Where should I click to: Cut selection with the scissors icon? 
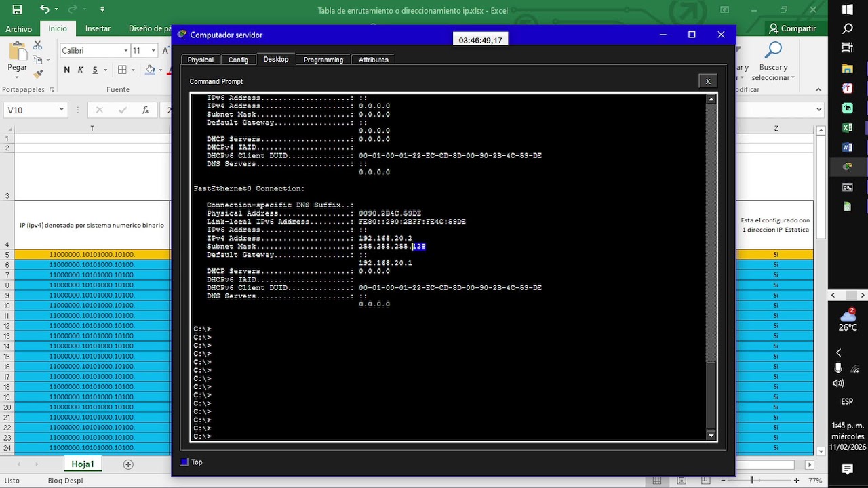tap(38, 45)
